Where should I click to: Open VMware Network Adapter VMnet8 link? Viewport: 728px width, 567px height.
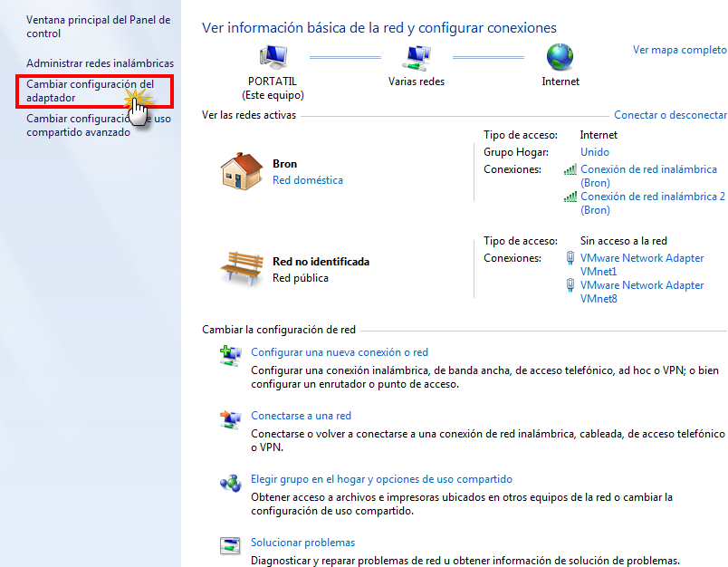642,292
